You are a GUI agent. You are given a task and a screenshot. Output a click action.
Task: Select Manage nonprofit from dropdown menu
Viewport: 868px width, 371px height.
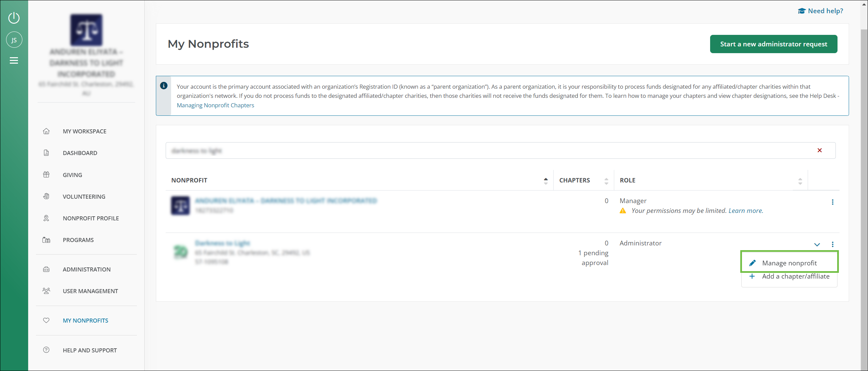coord(789,262)
